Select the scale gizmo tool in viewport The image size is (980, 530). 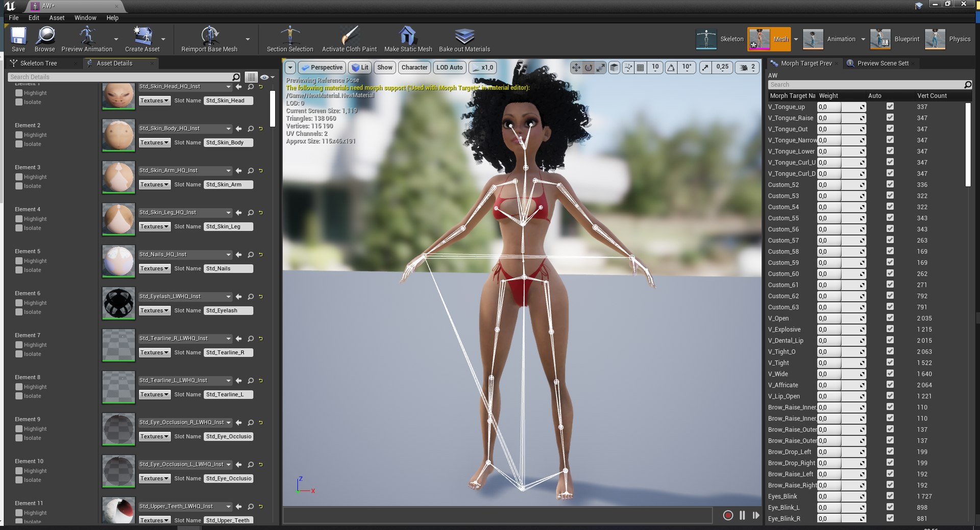click(600, 67)
